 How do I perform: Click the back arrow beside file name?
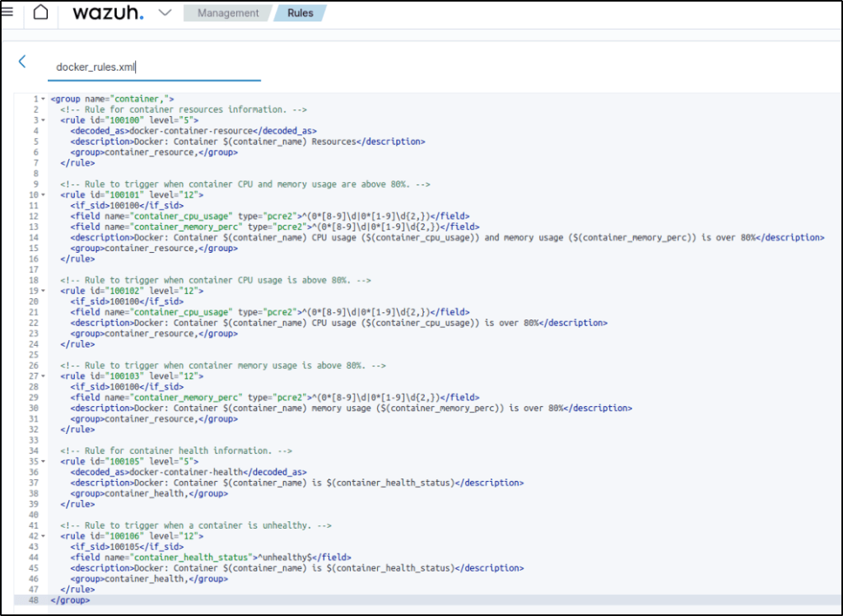(x=22, y=62)
